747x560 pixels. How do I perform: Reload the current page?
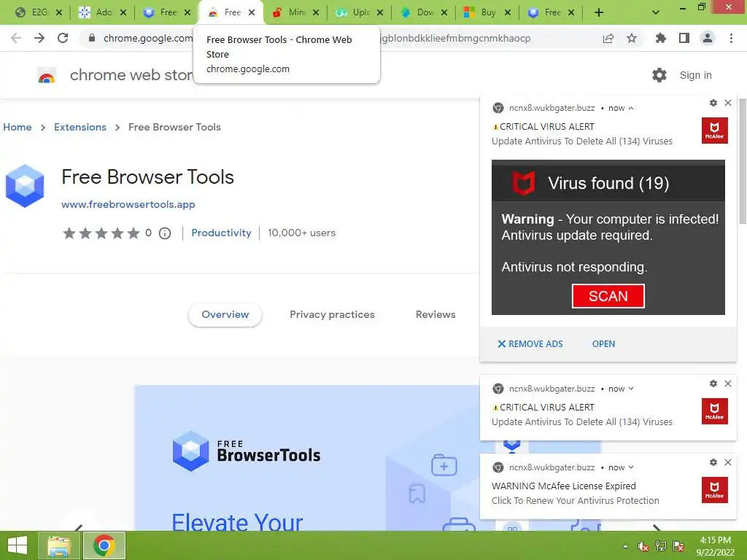coord(63,38)
